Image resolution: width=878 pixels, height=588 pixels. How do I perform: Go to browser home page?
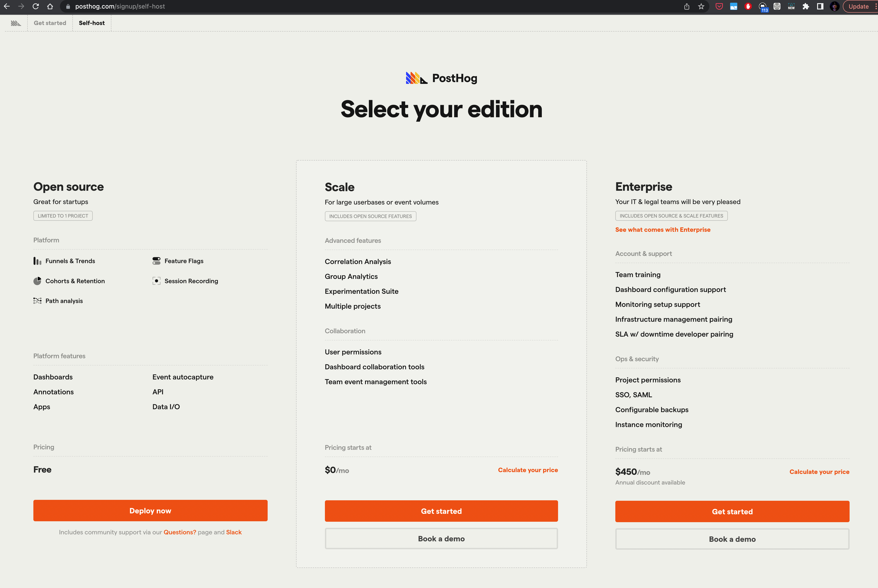(x=50, y=6)
